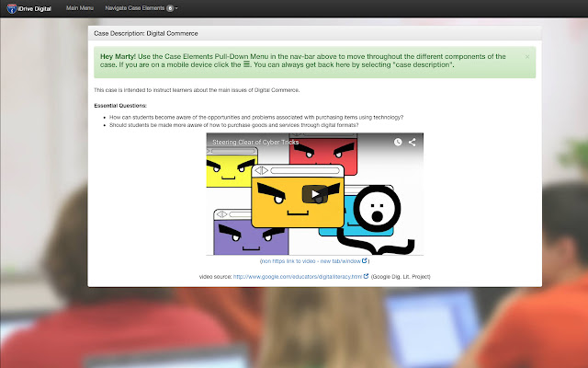Dismiss the green Hey Marty alert
This screenshot has width=588, height=368.
(527, 57)
